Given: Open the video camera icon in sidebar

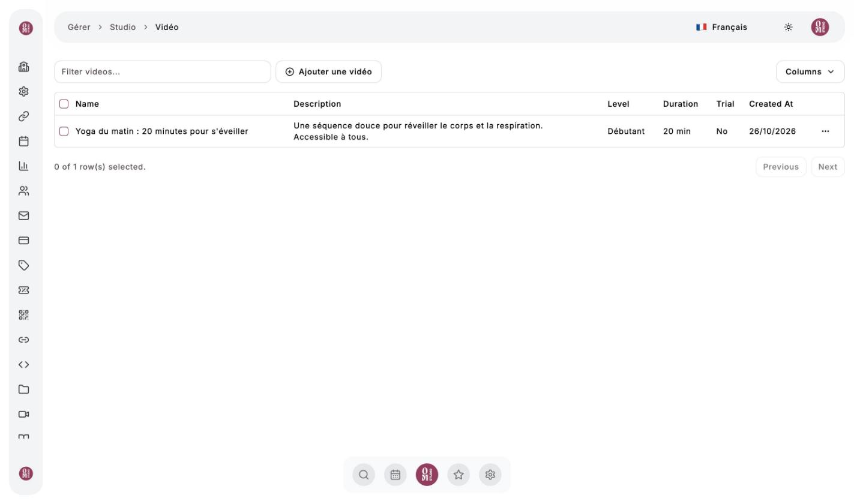Looking at the screenshot, I should (24, 414).
